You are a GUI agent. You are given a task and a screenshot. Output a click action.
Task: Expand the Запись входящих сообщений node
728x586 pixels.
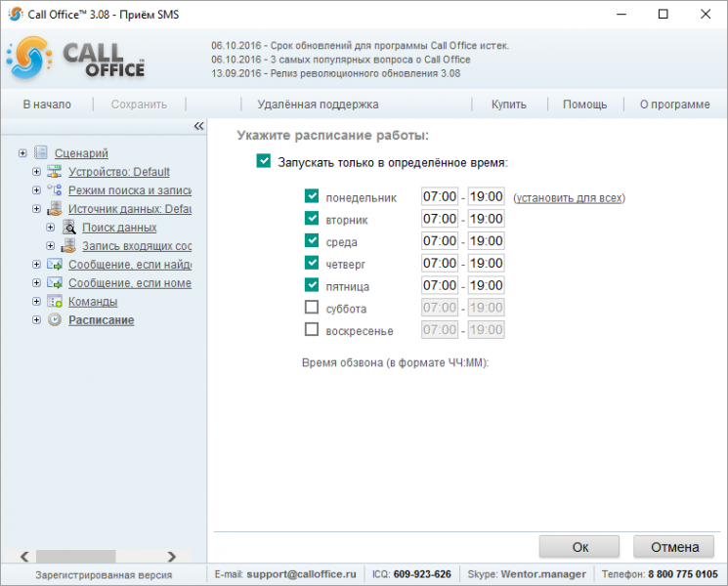[50, 246]
